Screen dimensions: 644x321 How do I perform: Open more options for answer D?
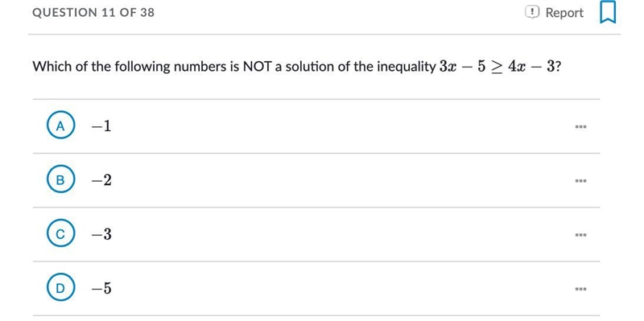[580, 289]
